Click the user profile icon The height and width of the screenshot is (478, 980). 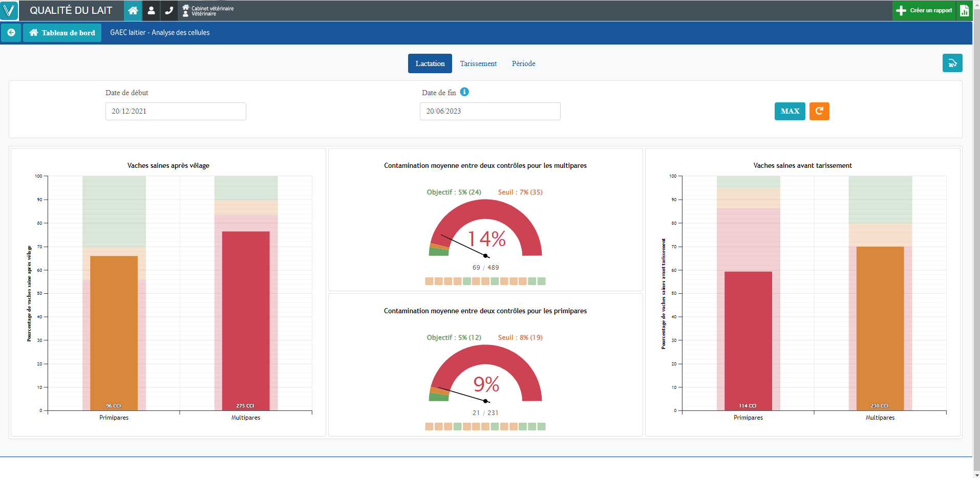click(x=151, y=10)
